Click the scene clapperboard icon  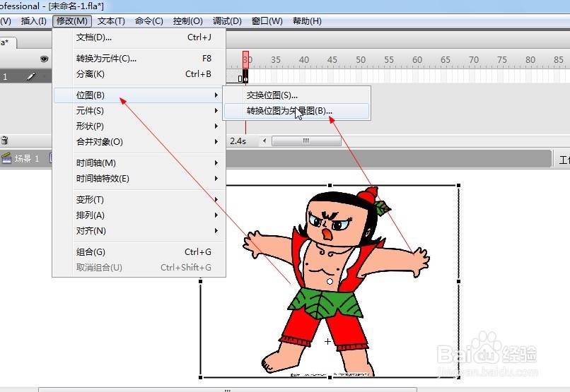click(x=6, y=158)
